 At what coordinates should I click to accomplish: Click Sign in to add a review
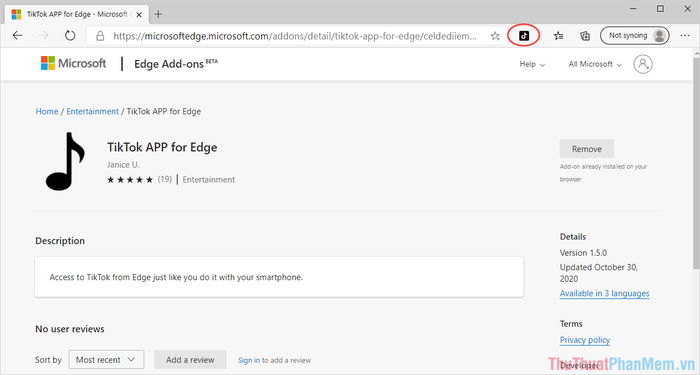click(x=249, y=360)
